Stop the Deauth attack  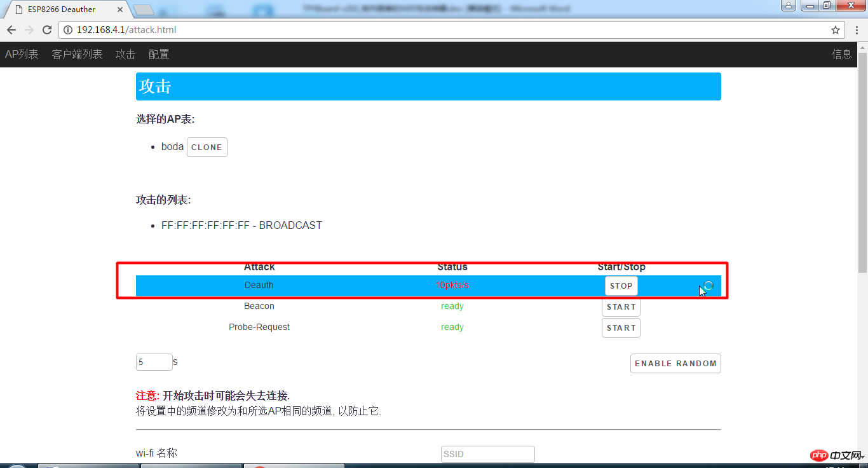point(621,286)
